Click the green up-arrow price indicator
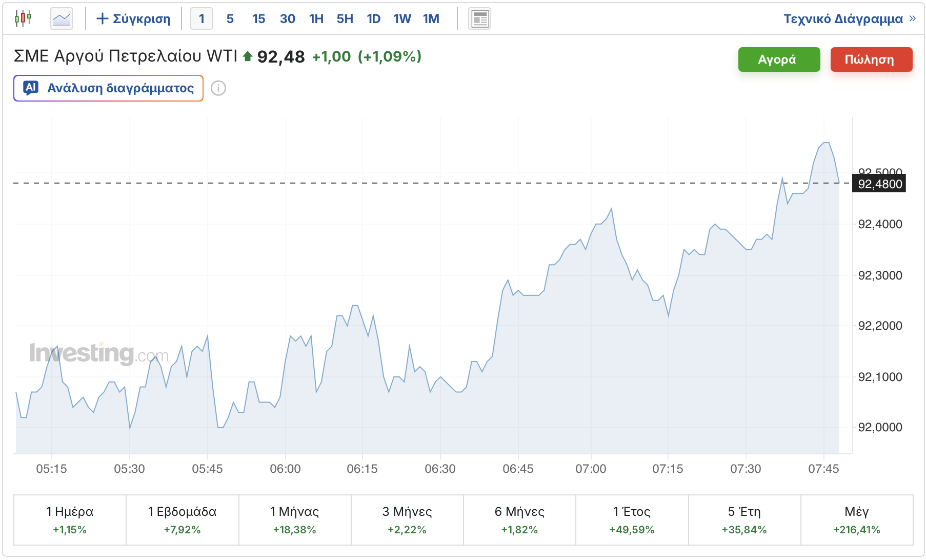Viewport: 926px width, 560px height. click(x=248, y=56)
